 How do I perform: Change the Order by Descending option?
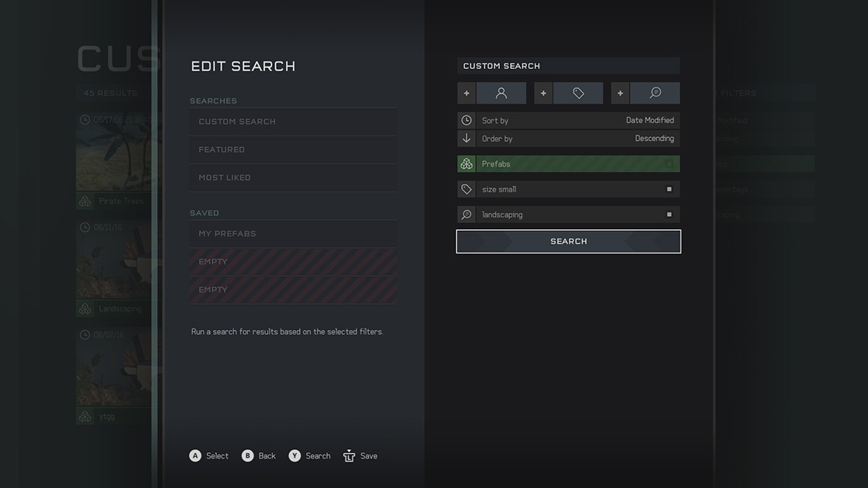pyautogui.click(x=577, y=139)
